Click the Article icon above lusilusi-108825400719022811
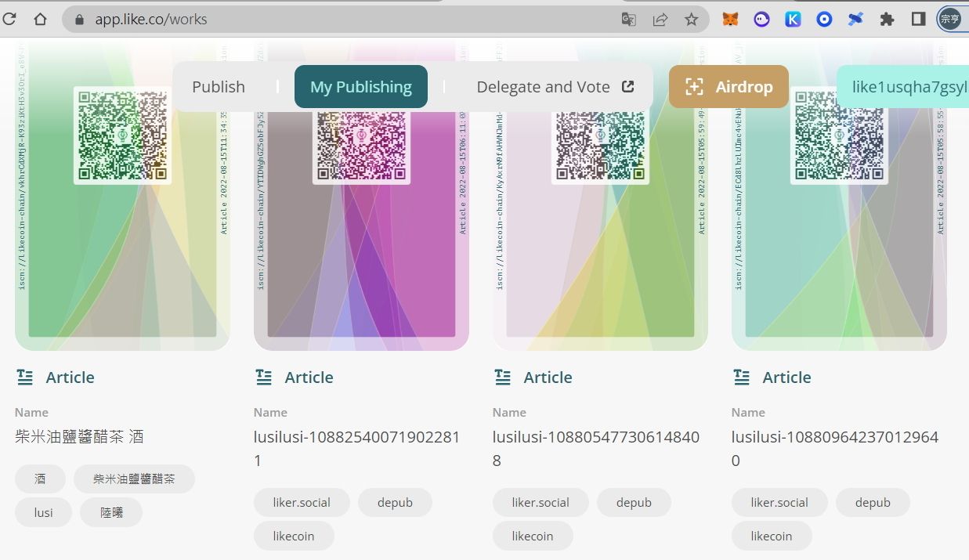Image resolution: width=969 pixels, height=560 pixels. 264,378
